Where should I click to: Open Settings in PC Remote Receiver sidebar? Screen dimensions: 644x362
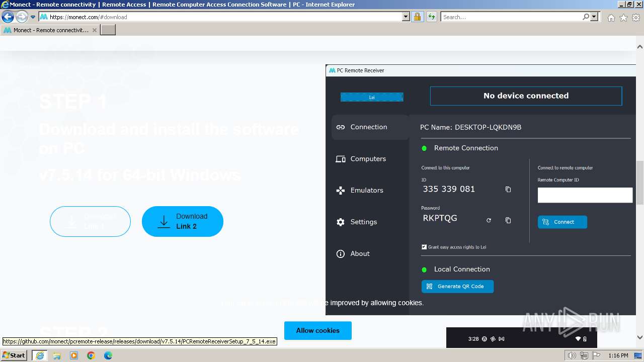coord(357,222)
